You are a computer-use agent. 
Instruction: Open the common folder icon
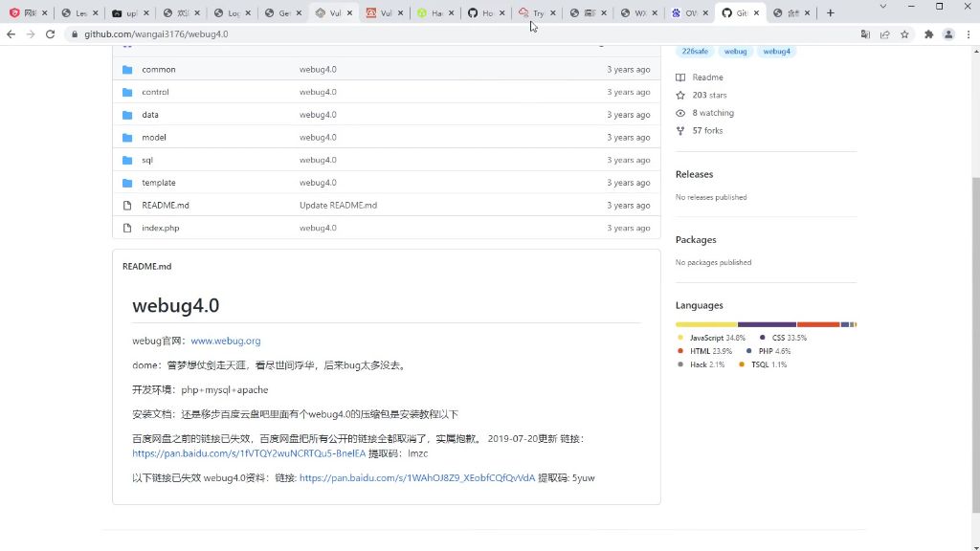(127, 69)
